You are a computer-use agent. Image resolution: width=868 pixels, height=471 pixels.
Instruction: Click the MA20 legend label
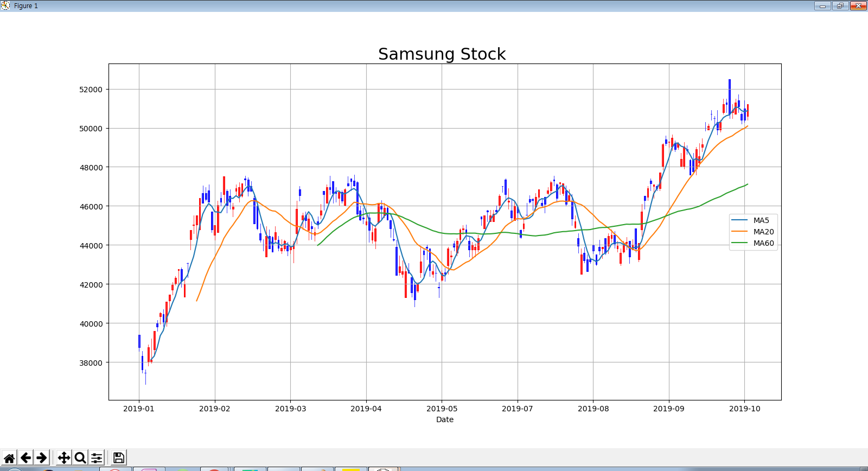coord(763,232)
